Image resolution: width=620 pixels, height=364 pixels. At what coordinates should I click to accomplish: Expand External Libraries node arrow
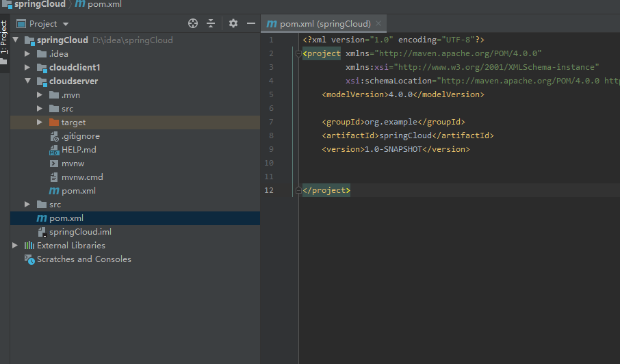(15, 246)
